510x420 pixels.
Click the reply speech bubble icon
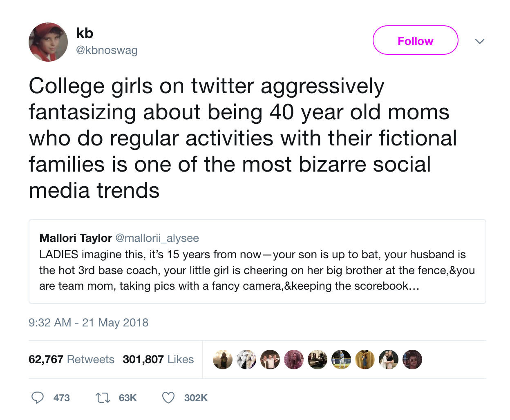[x=38, y=398]
